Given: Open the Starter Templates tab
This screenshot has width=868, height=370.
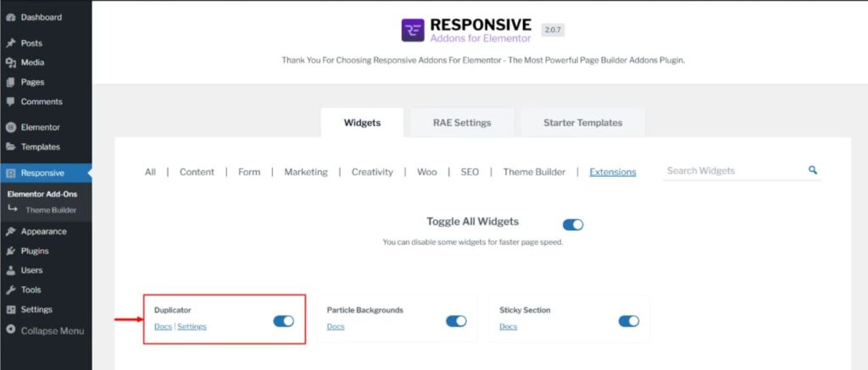Looking at the screenshot, I should [x=582, y=123].
